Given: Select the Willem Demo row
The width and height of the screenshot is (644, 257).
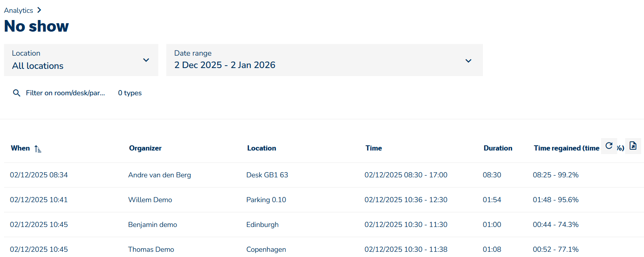Looking at the screenshot, I should coord(150,200).
